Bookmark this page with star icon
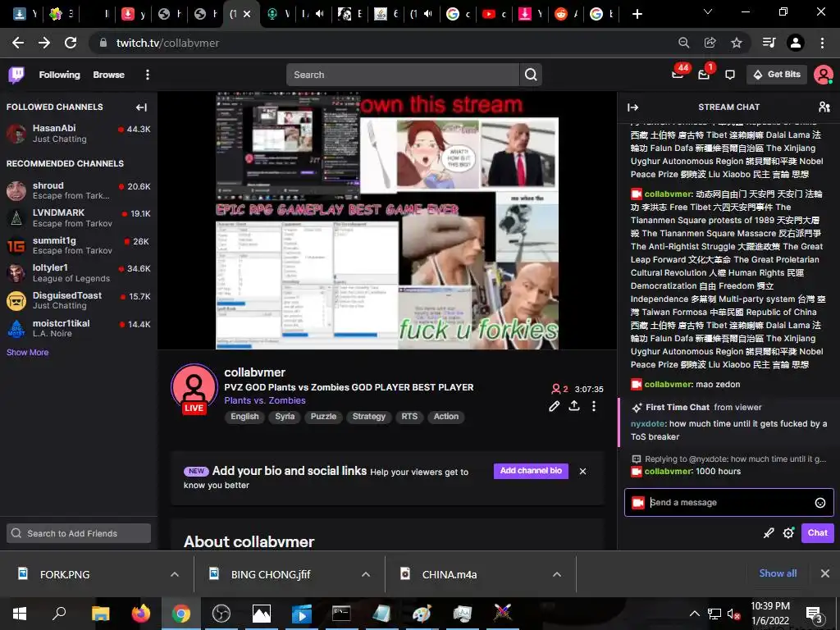The image size is (840, 630). click(737, 43)
